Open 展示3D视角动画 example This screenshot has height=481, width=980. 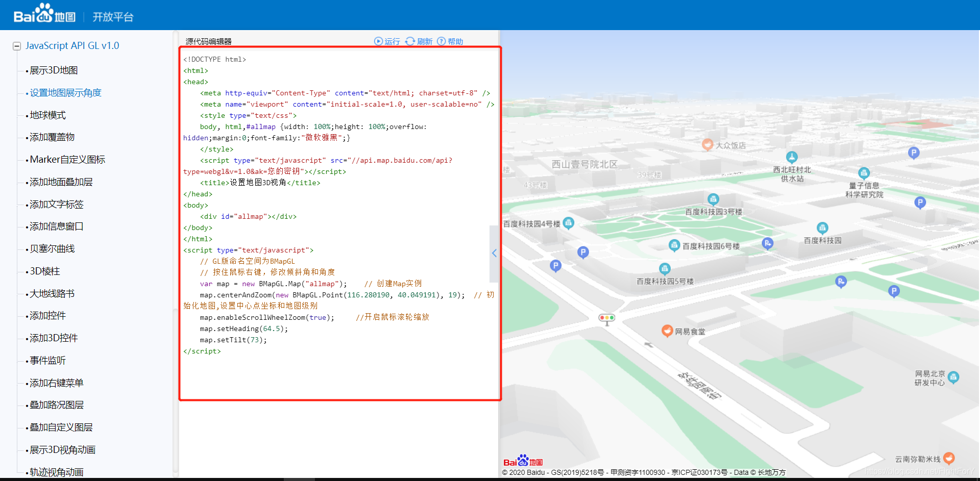63,450
